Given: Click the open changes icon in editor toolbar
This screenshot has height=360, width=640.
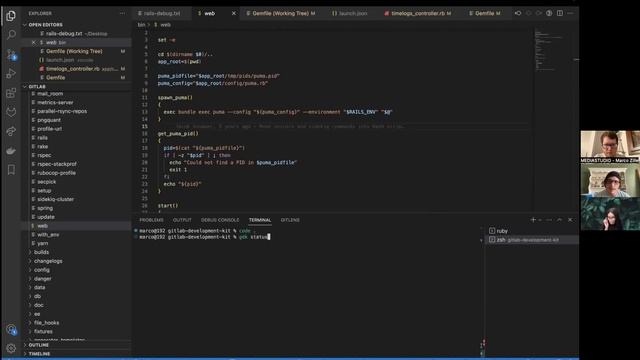Looking at the screenshot, I should (518, 13).
